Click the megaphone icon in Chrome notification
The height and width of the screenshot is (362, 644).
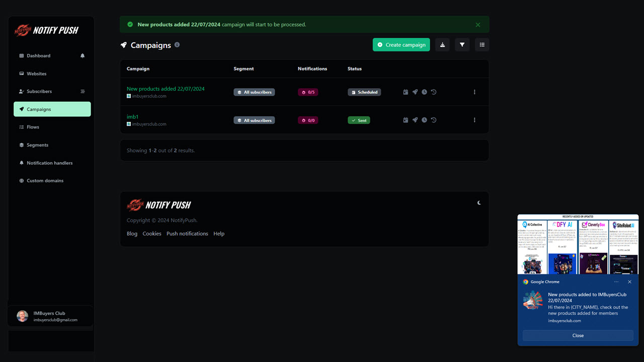point(532,301)
